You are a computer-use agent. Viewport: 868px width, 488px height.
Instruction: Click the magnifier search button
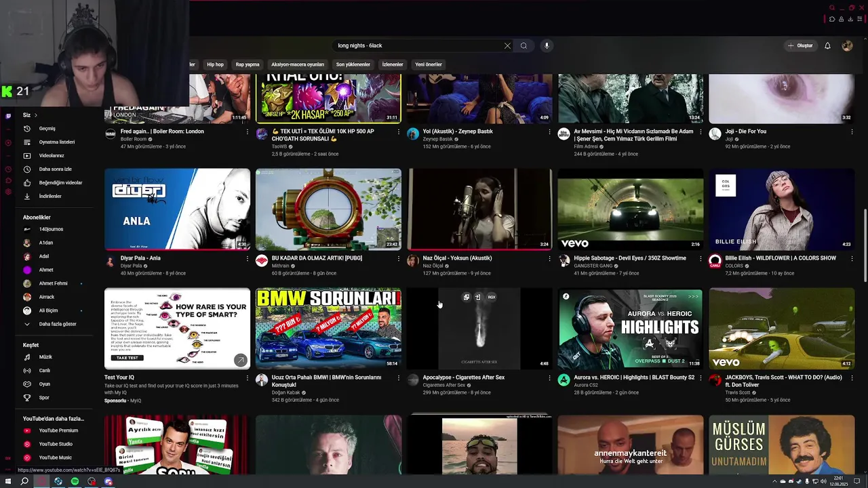click(524, 45)
